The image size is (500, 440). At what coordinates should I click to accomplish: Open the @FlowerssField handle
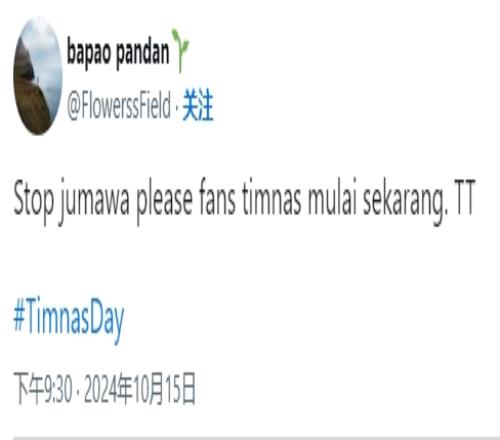click(119, 106)
